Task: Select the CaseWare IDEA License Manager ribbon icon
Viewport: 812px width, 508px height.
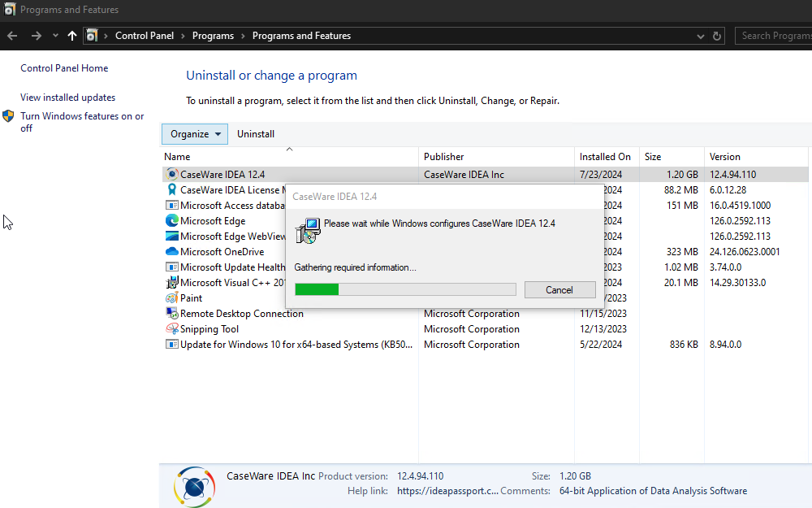Action: click(x=171, y=189)
